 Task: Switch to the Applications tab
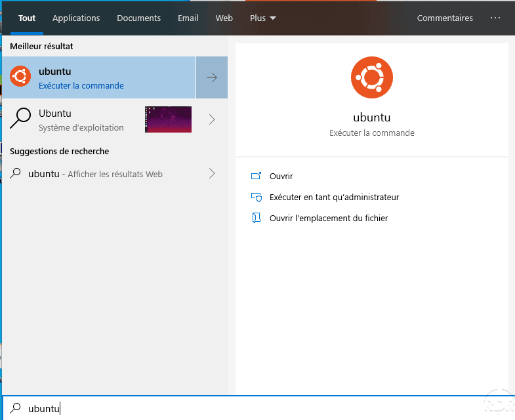(x=76, y=18)
